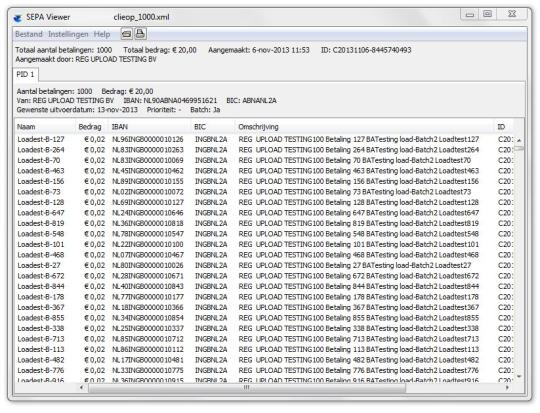Select row Loadest-B-855

264,318
